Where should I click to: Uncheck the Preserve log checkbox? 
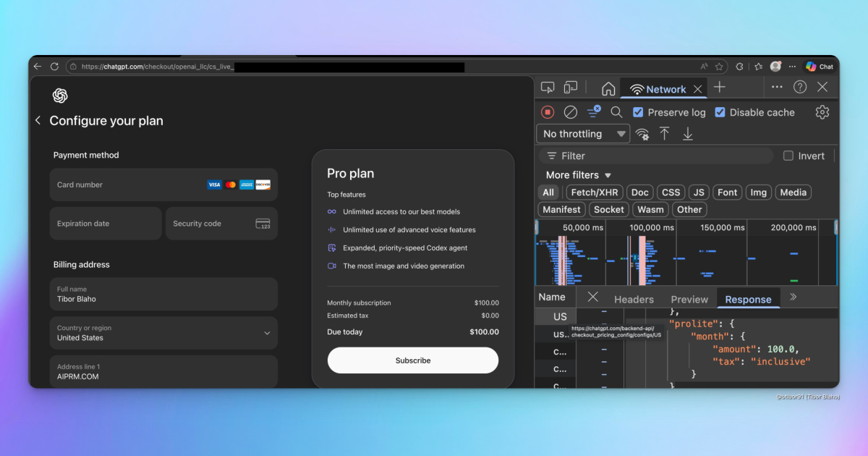637,112
